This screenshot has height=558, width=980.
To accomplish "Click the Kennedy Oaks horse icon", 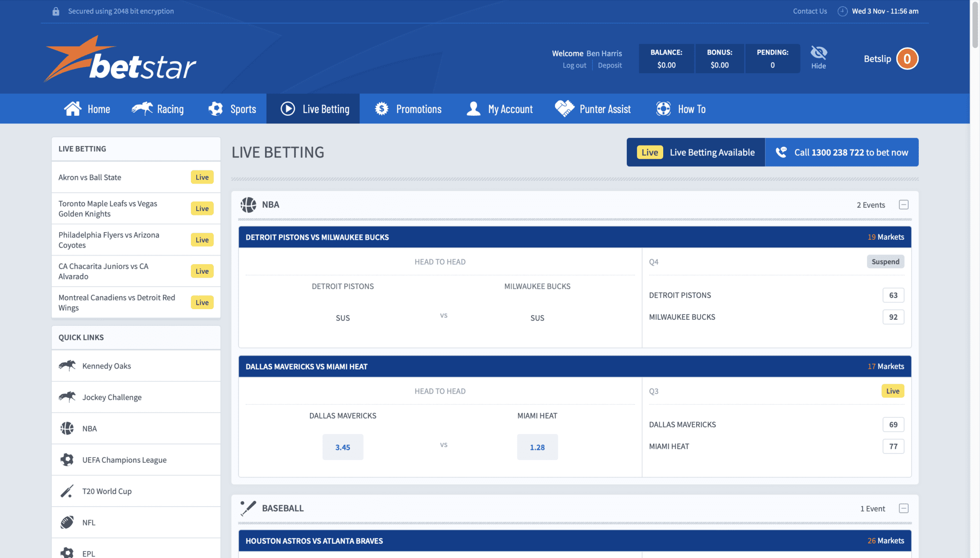I will pyautogui.click(x=67, y=366).
